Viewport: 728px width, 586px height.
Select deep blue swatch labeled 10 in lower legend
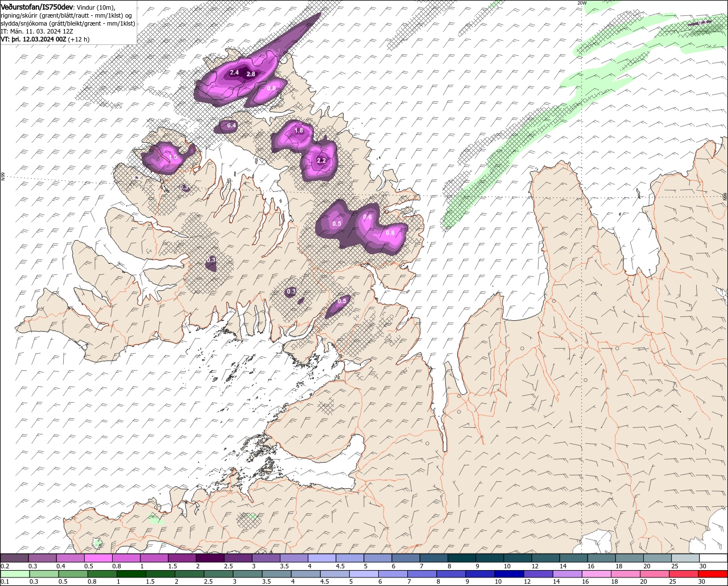pyautogui.click(x=510, y=573)
